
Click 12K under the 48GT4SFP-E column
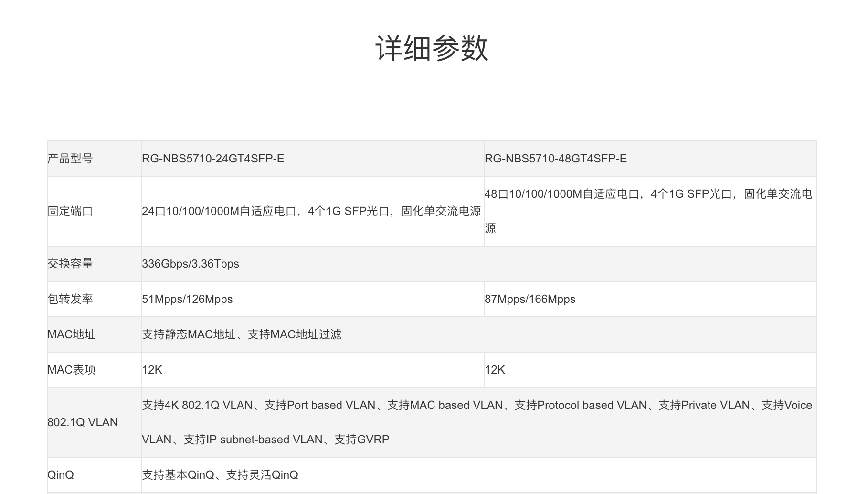pos(495,370)
